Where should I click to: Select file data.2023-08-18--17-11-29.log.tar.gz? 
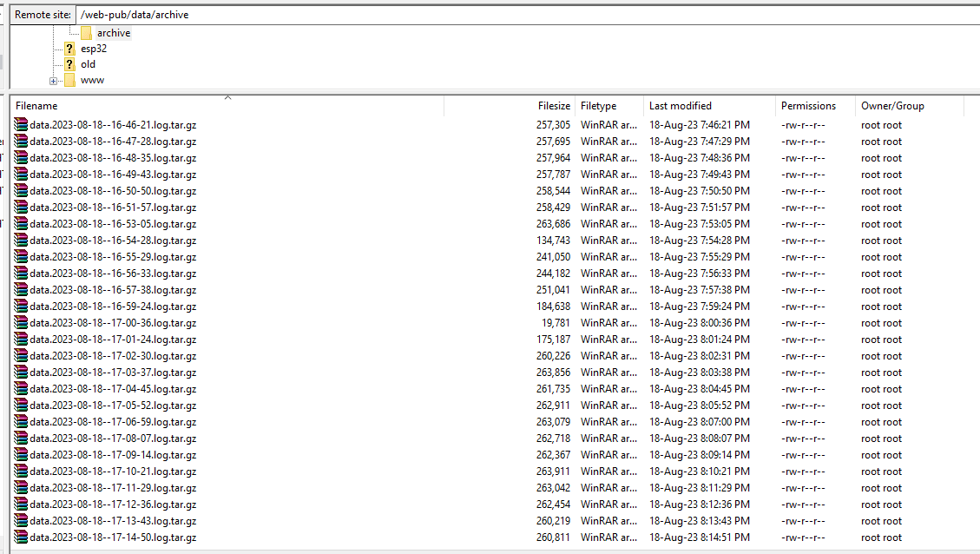coord(113,488)
